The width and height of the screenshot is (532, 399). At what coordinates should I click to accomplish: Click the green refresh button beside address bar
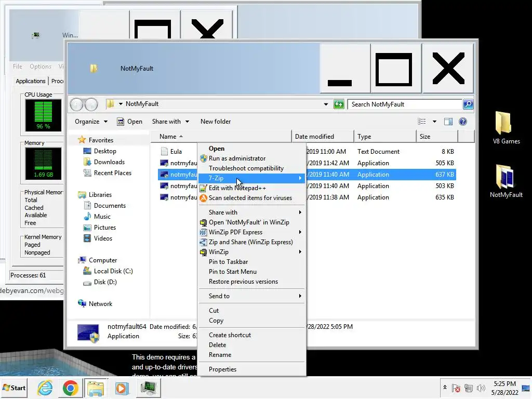[x=339, y=104]
